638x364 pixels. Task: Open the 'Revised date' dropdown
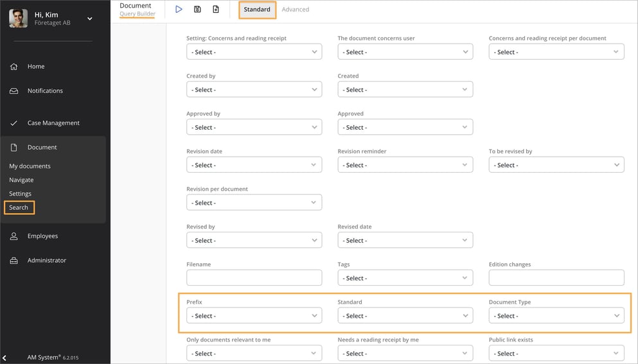pyautogui.click(x=405, y=240)
